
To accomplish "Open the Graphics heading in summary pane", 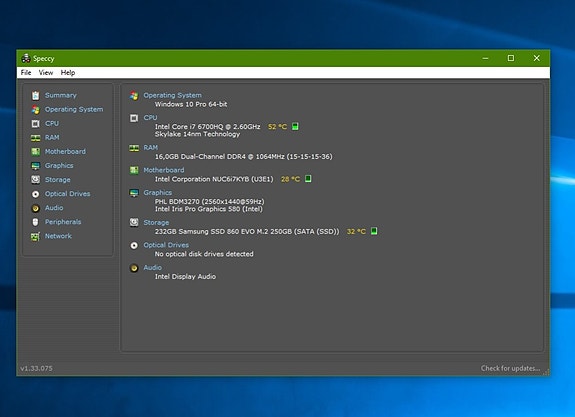I will [x=158, y=193].
